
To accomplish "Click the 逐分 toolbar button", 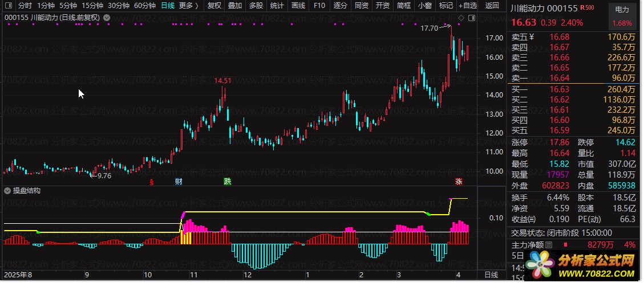I will (340, 6).
